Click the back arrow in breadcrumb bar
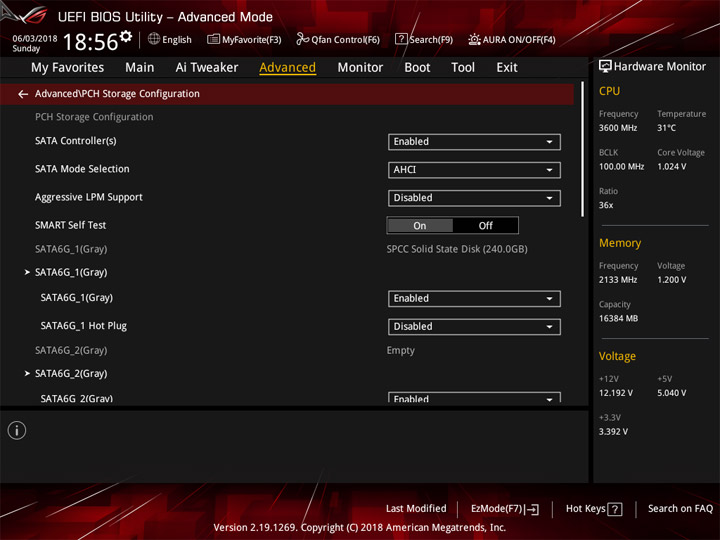720x540 pixels. point(23,94)
